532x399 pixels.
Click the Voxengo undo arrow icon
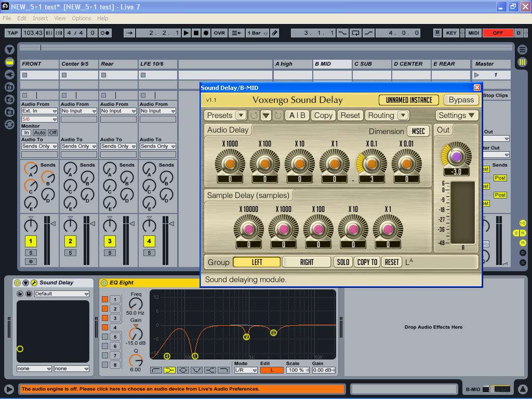pyautogui.click(x=254, y=115)
